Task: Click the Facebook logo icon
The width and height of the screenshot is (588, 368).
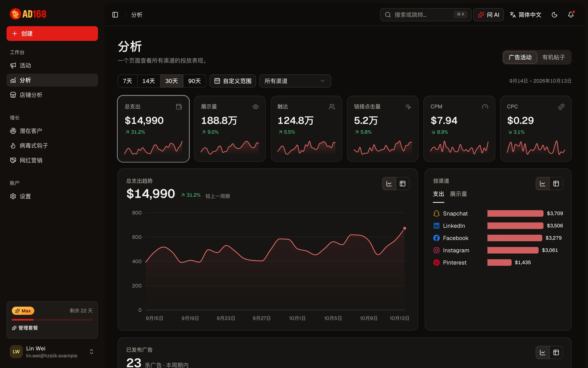Action: pyautogui.click(x=436, y=238)
